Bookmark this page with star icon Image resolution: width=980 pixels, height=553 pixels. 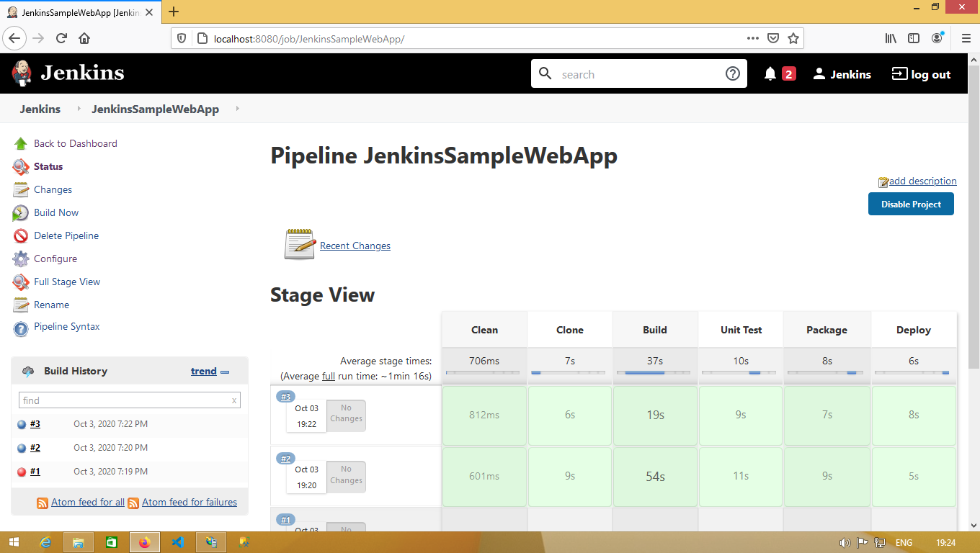click(x=793, y=38)
